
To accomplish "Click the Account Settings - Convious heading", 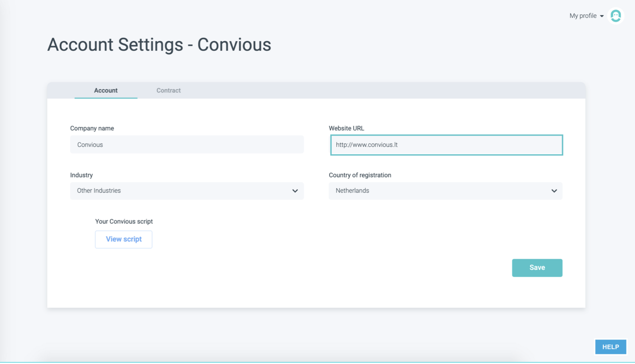I will [x=159, y=44].
